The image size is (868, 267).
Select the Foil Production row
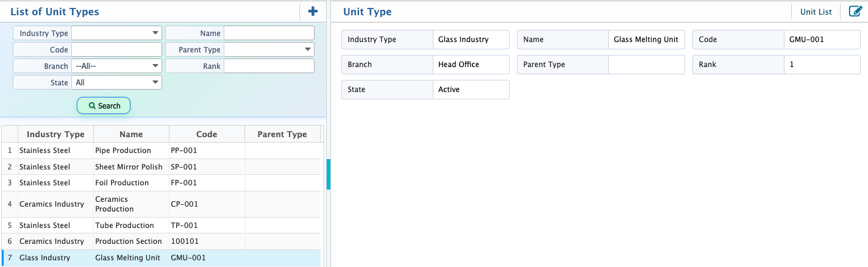pyautogui.click(x=161, y=182)
